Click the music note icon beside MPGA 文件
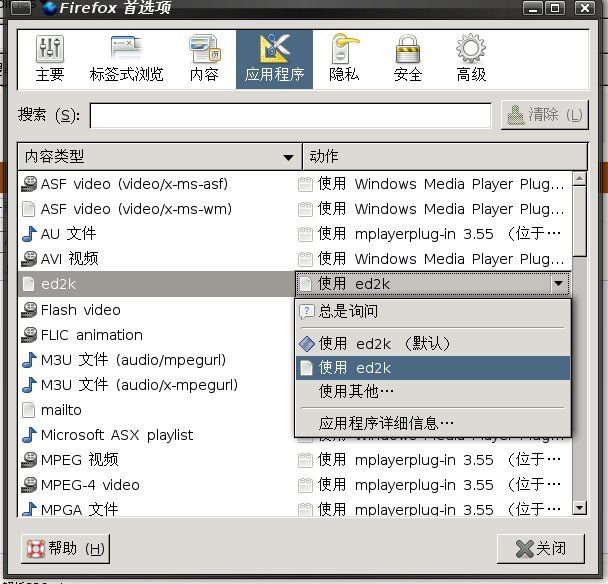The height and width of the screenshot is (584, 608). [x=29, y=509]
